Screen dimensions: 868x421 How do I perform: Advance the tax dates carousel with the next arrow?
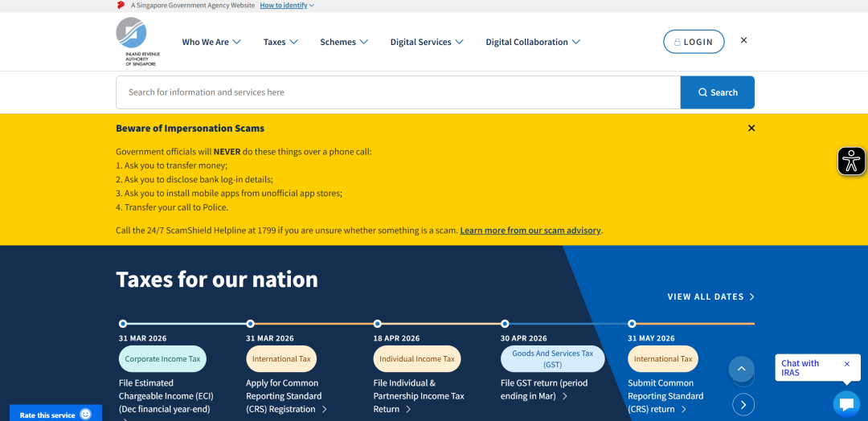tap(743, 404)
